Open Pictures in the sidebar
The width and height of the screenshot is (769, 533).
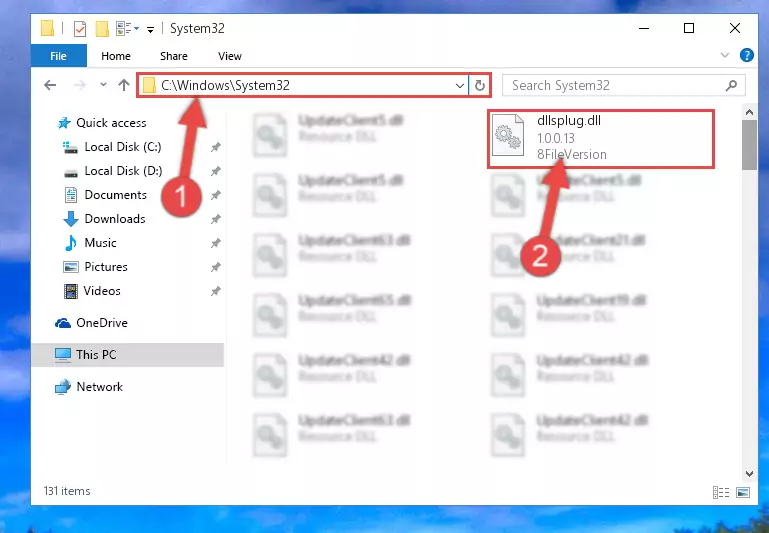click(x=106, y=267)
